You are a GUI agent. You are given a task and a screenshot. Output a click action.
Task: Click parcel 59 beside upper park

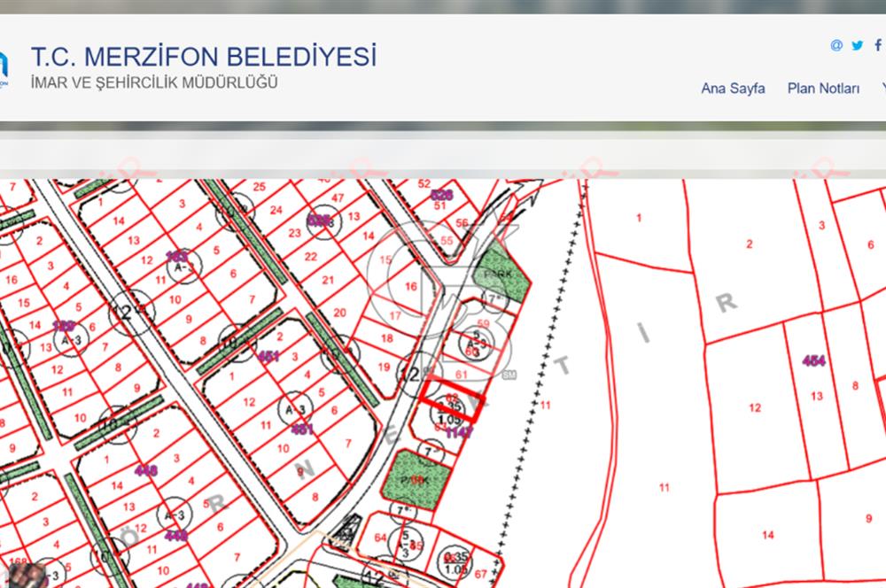483,324
